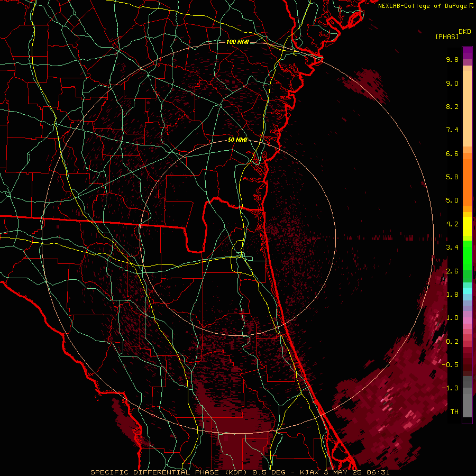Select the 7.4 value on the scale
This screenshot has height=476, width=476.
(x=452, y=130)
